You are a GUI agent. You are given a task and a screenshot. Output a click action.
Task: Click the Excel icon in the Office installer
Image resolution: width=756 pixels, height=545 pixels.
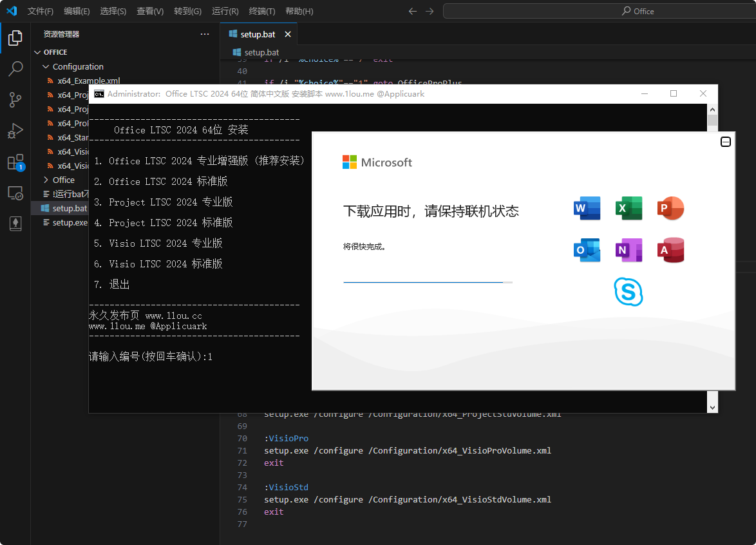[x=628, y=208]
